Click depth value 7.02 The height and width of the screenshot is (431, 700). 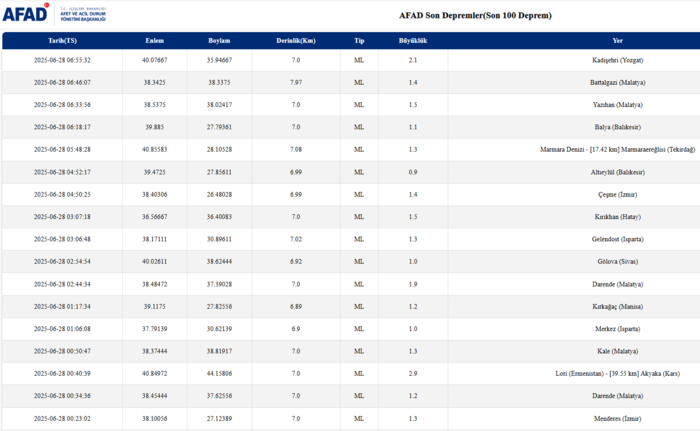point(296,239)
